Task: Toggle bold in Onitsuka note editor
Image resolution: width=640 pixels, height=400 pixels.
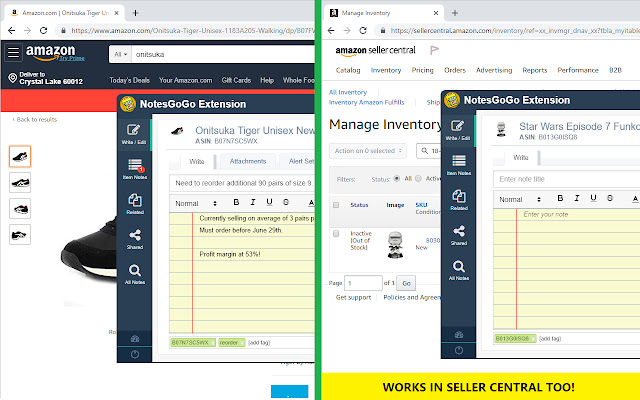Action: [236, 202]
